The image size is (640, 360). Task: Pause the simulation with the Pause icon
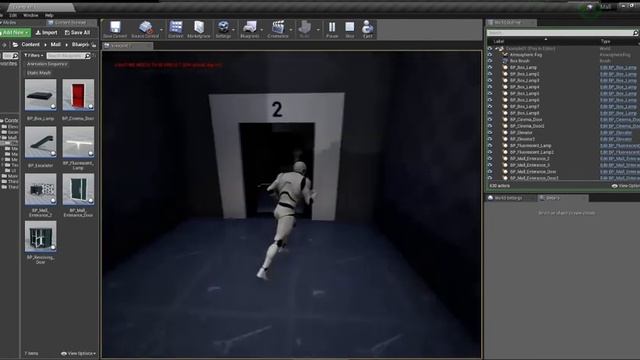click(332, 27)
